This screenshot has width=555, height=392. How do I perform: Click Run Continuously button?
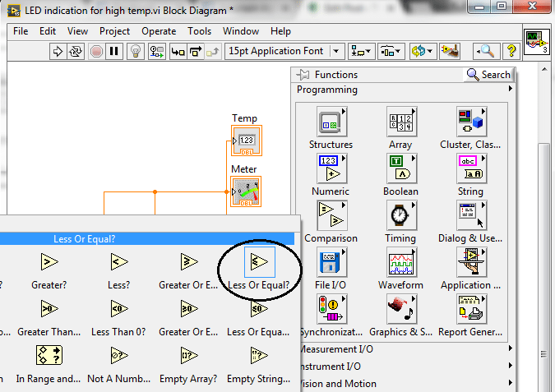click(x=76, y=52)
